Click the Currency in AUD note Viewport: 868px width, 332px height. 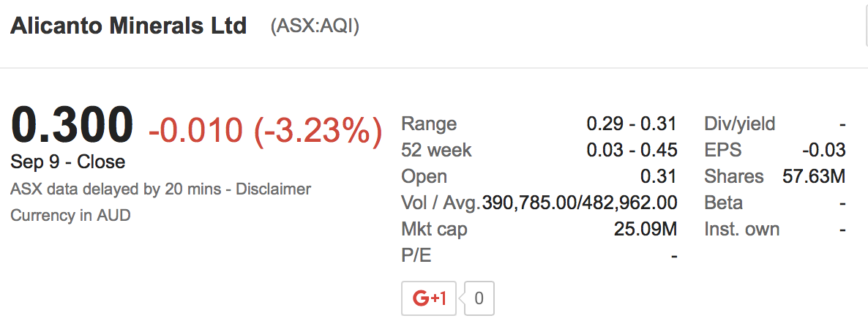click(70, 216)
